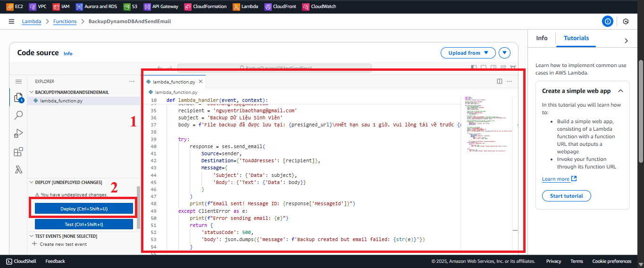644x268 pixels.
Task: Open the Lambda icon view in activity bar
Action: tap(18, 170)
